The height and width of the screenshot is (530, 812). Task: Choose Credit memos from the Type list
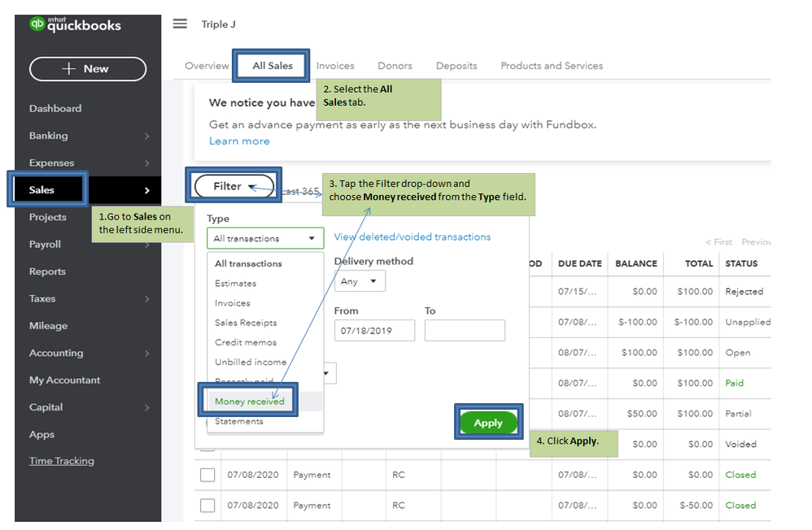(x=246, y=342)
